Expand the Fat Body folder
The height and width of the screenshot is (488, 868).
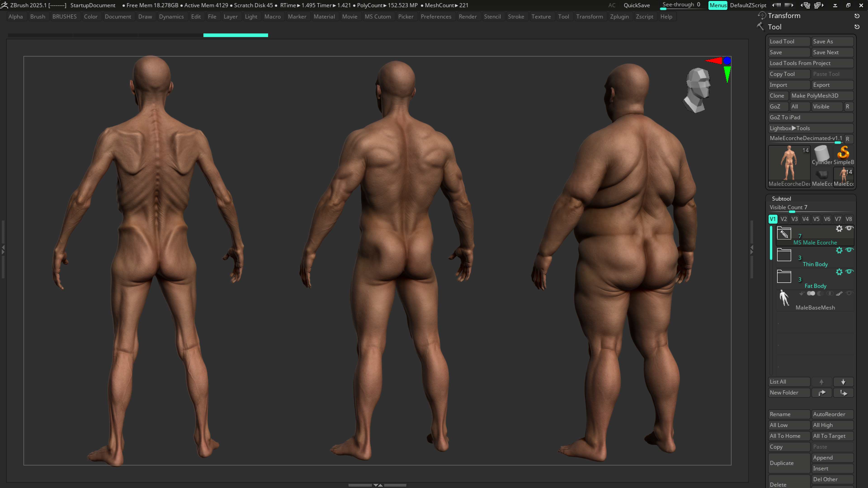(x=784, y=277)
